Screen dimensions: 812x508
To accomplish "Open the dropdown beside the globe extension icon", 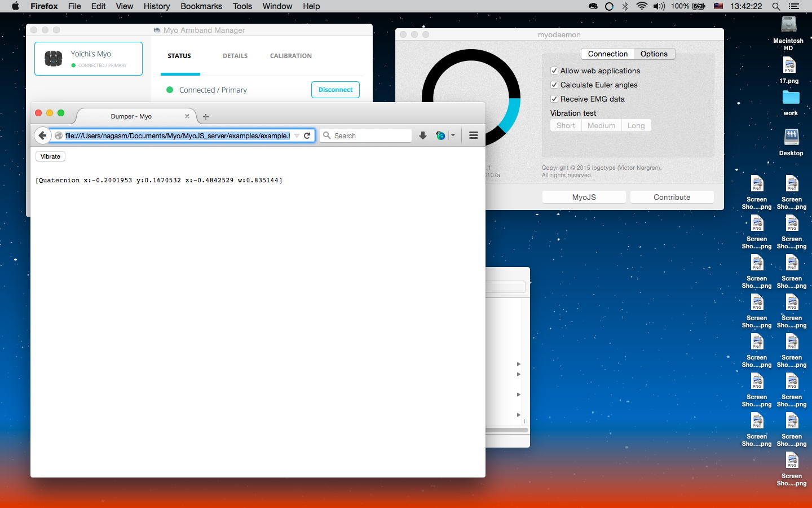I will (x=453, y=135).
